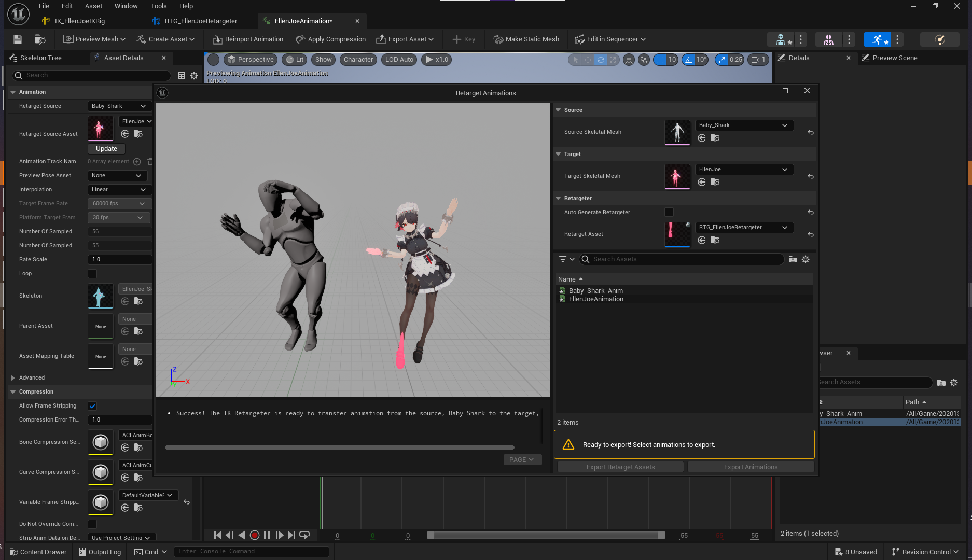Click Reimport Animation button
The width and height of the screenshot is (972, 560).
pyautogui.click(x=248, y=39)
